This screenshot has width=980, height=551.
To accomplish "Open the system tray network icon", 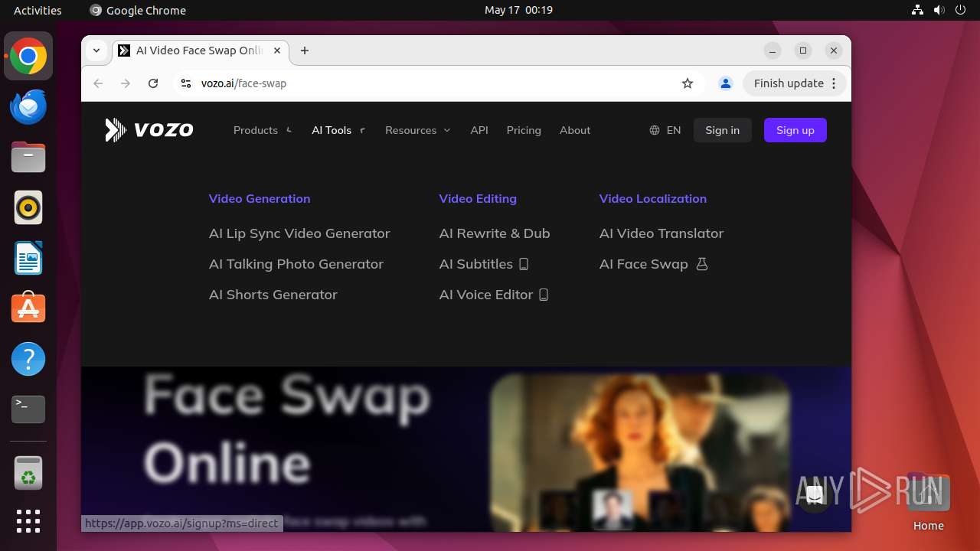I will point(918,10).
